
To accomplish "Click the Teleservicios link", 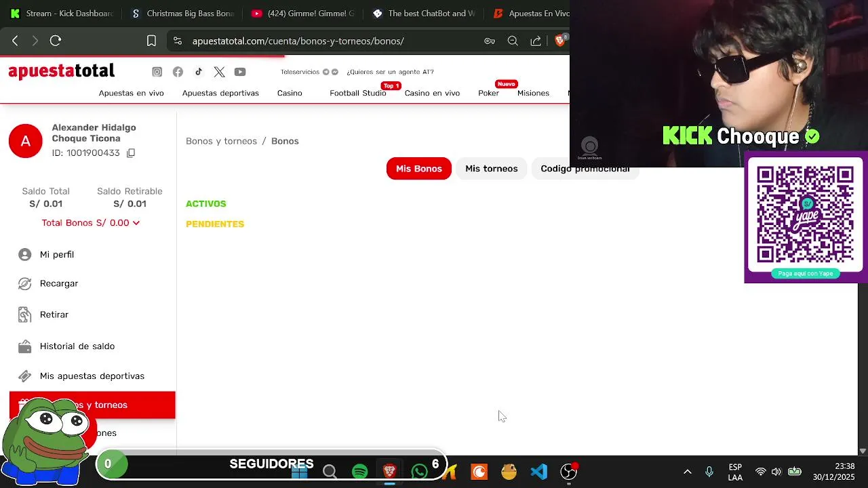I will pos(300,72).
